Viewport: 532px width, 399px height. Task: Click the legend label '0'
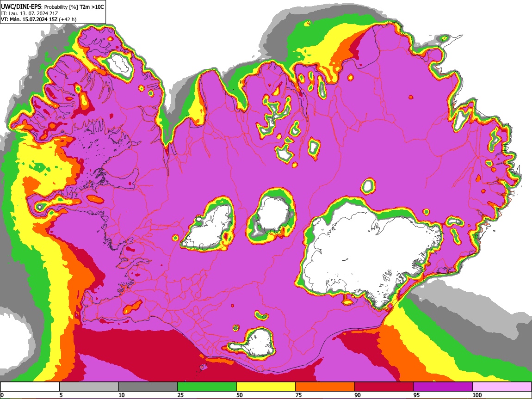pos(2,395)
